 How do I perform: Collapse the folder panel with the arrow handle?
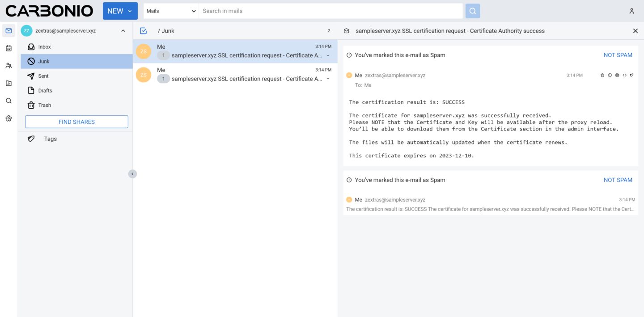(x=132, y=173)
